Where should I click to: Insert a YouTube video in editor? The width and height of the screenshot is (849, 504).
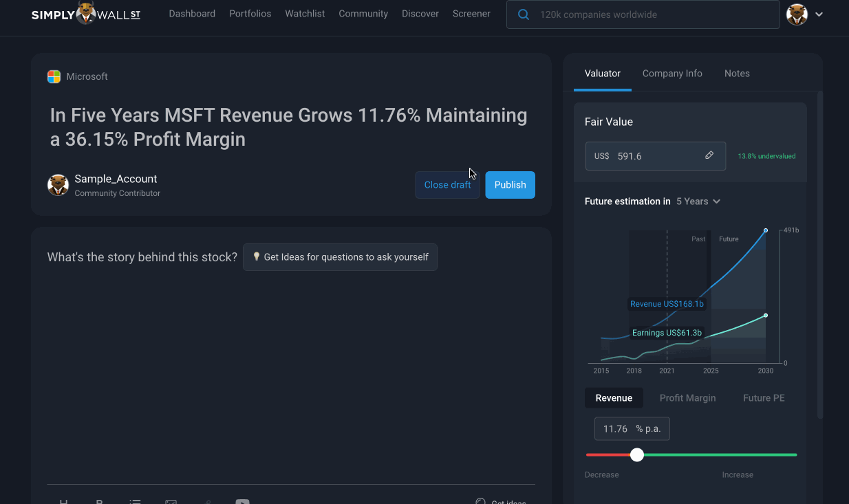coord(242,502)
